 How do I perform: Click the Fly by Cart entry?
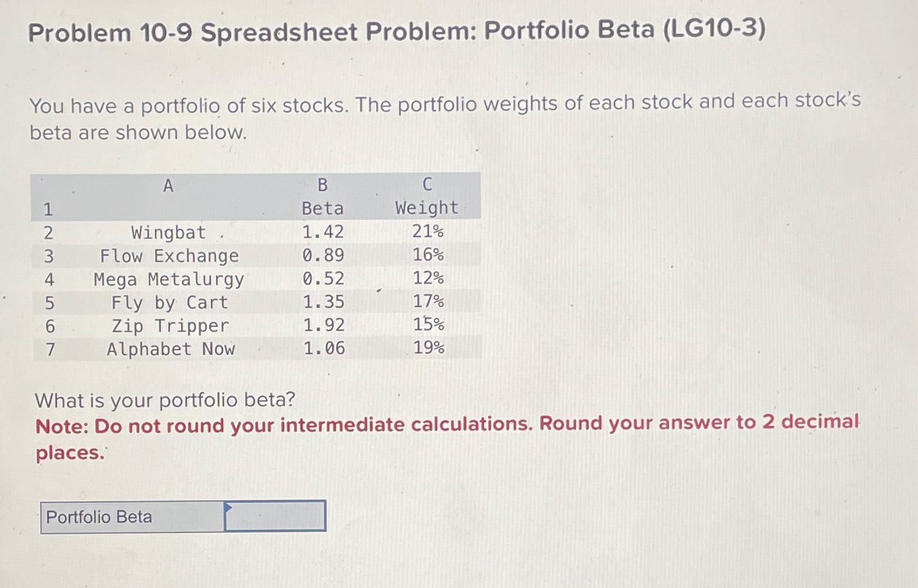point(169,302)
